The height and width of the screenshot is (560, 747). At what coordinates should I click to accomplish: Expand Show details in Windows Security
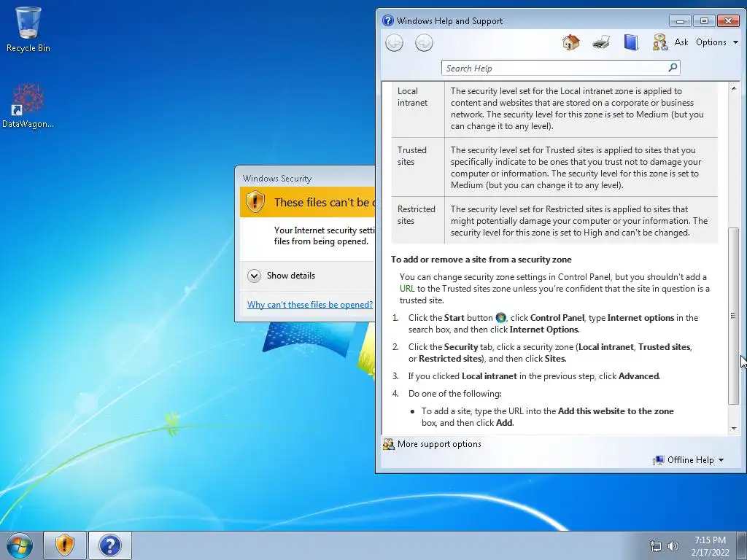click(282, 276)
